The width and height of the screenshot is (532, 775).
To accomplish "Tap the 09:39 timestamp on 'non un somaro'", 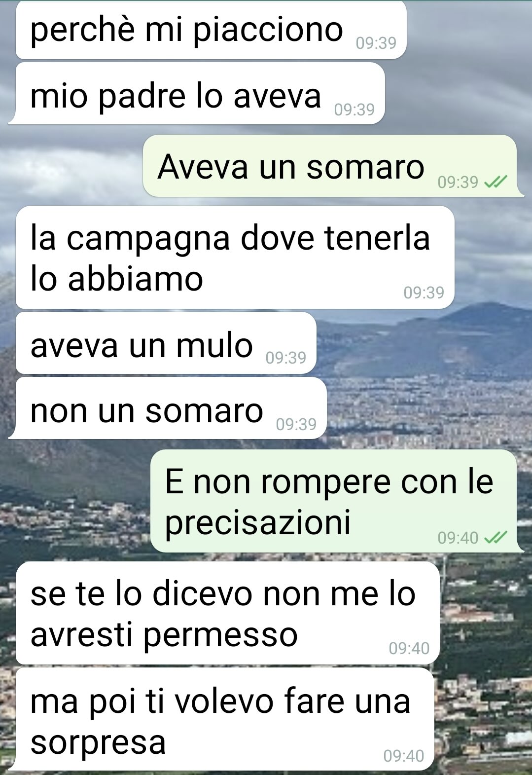I will [x=296, y=424].
